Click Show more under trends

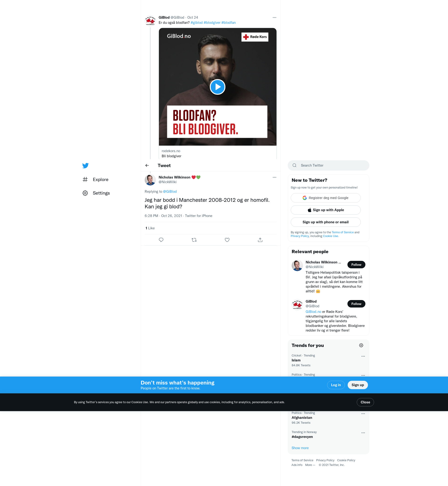(x=300, y=448)
